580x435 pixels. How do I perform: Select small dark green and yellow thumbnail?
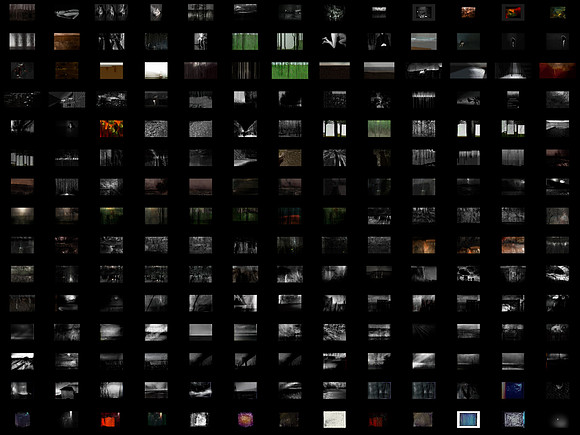coord(557,12)
